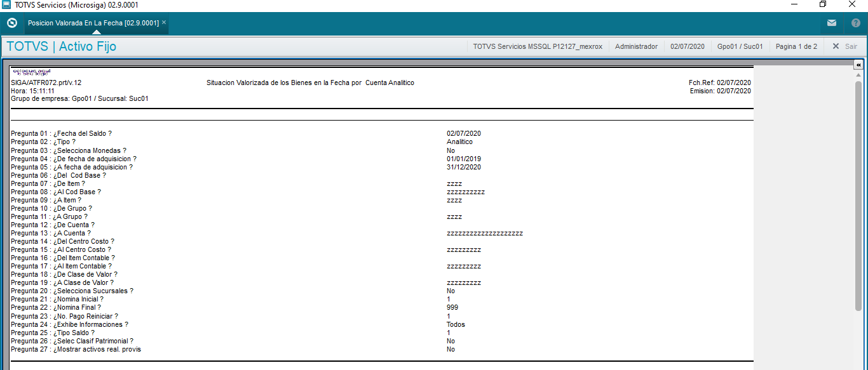Open the help question mark icon
Image resolution: width=868 pixels, height=370 pixels.
tap(856, 23)
